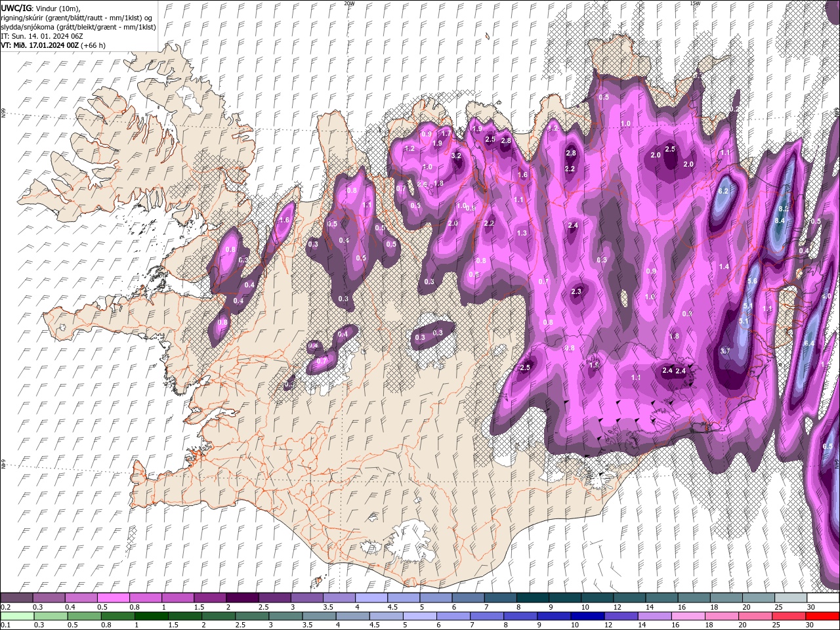Click the 3.7 snowfall value on the map
Screen dimensions: 840x630
pyautogui.click(x=725, y=351)
